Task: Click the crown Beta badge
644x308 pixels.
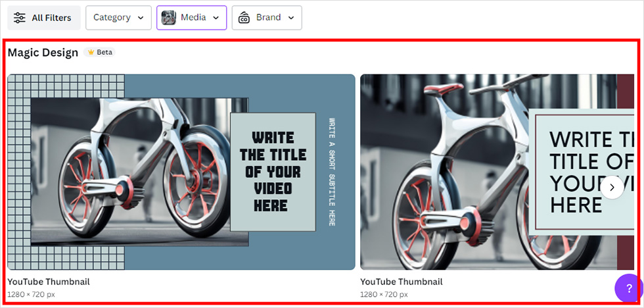Action: click(x=100, y=52)
